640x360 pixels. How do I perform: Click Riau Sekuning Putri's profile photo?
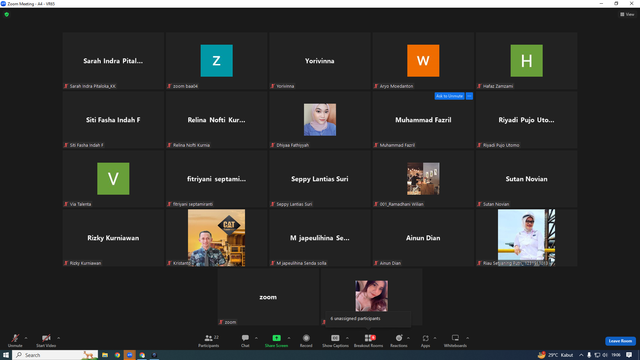(527, 238)
